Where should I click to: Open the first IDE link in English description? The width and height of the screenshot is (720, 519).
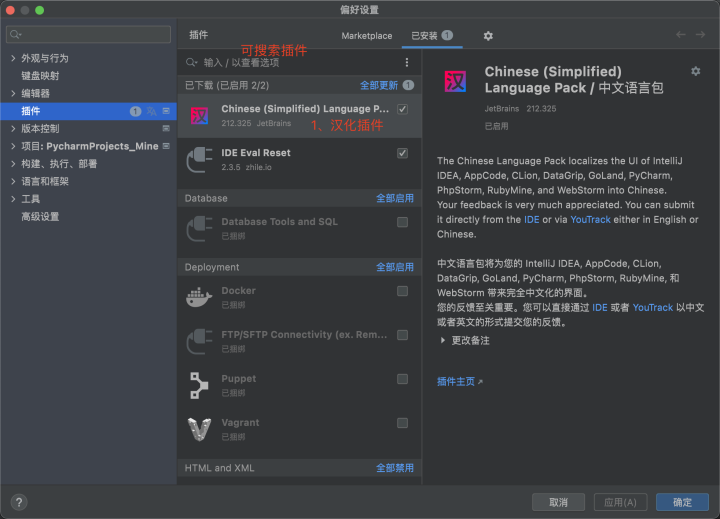532,220
